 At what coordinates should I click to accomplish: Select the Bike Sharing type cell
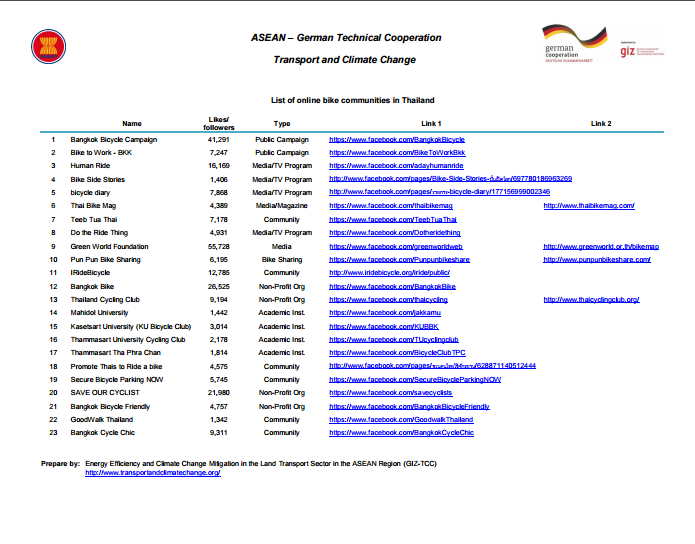click(x=282, y=260)
